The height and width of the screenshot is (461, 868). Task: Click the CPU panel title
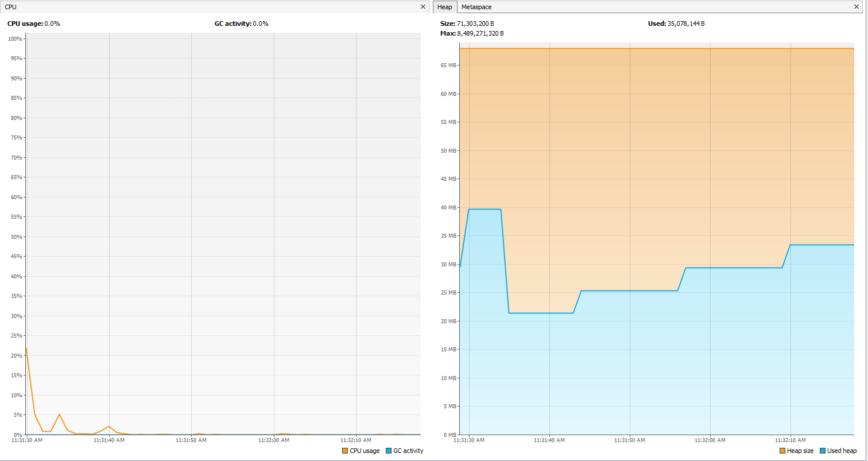point(11,7)
